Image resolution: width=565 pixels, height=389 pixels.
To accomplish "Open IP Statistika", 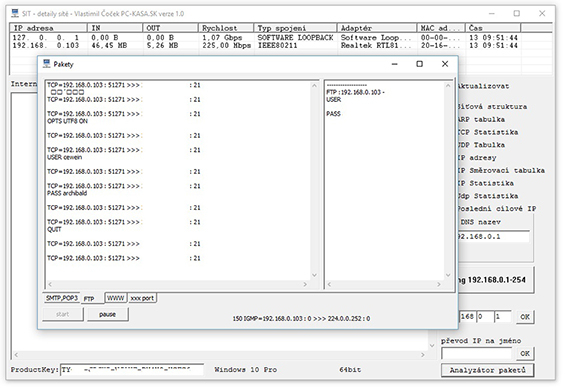I will [486, 183].
